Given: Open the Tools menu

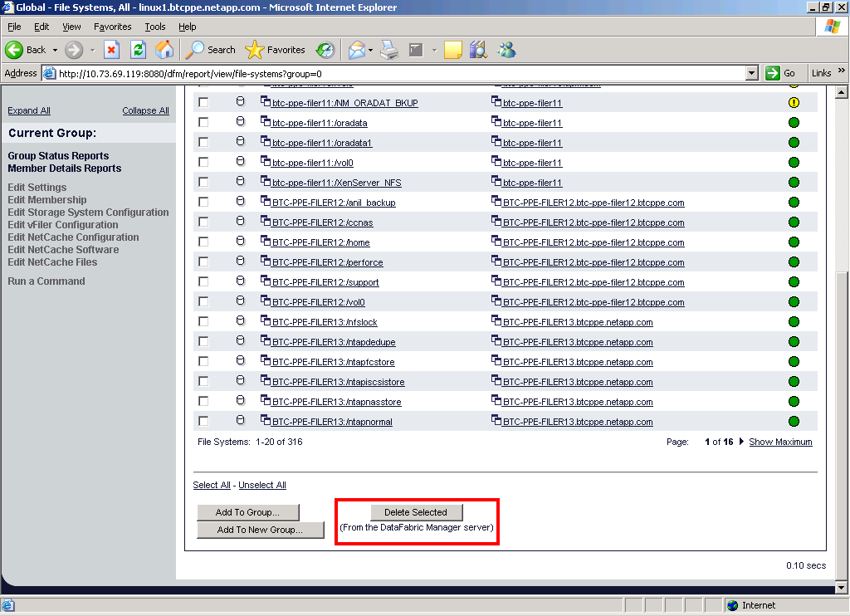Looking at the screenshot, I should 154,27.
